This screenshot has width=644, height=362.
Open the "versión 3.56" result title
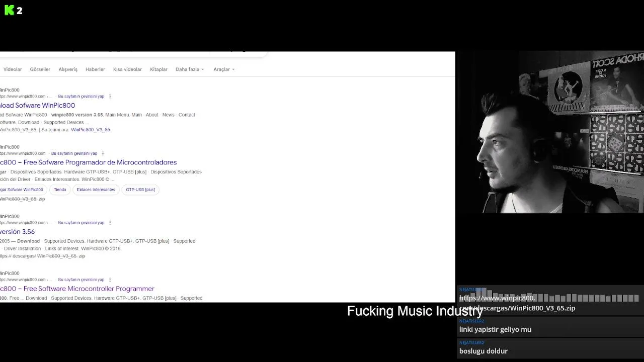(x=17, y=232)
